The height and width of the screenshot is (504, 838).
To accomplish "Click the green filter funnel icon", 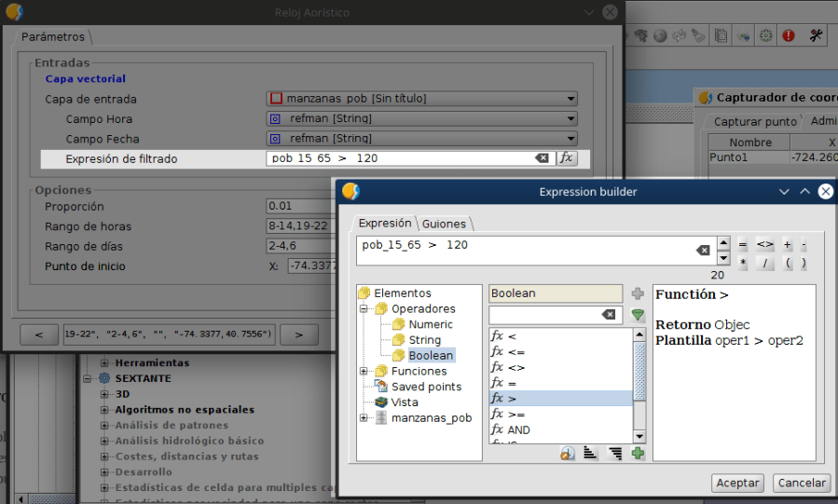I will click(x=638, y=315).
